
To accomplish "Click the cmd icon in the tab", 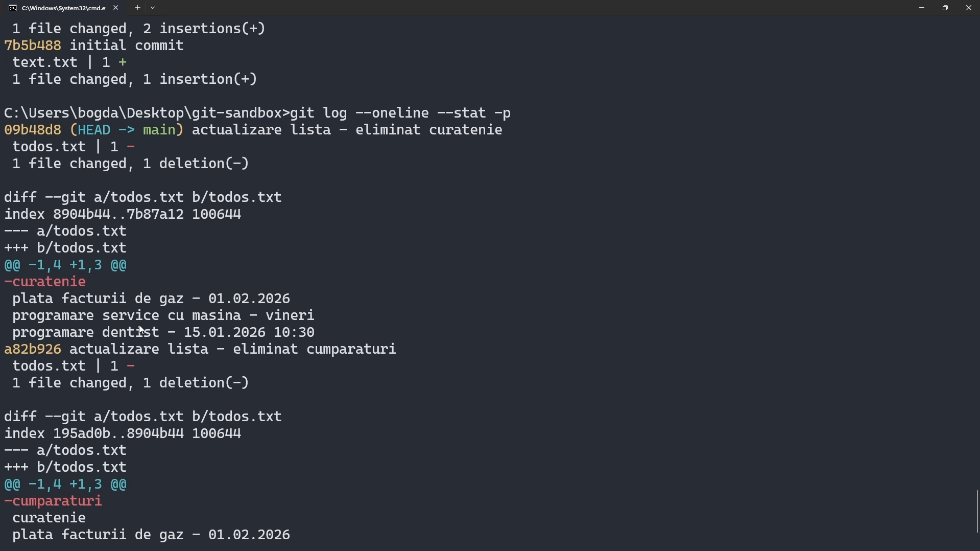I will click(13, 8).
